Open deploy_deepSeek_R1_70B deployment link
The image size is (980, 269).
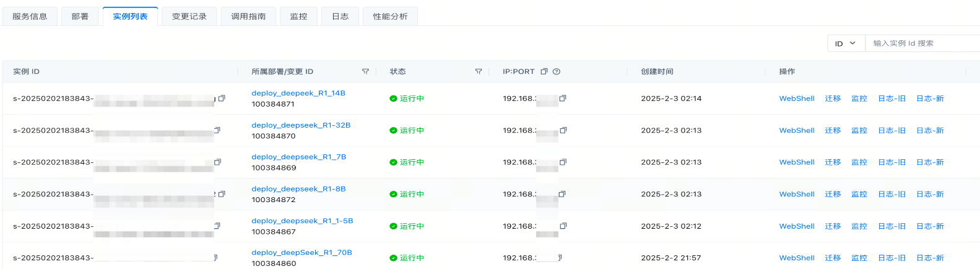[301, 252]
